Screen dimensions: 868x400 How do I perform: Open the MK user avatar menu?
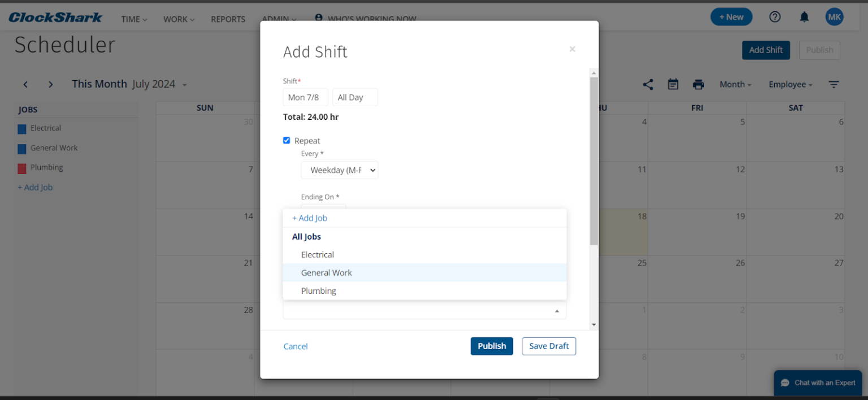click(x=834, y=17)
